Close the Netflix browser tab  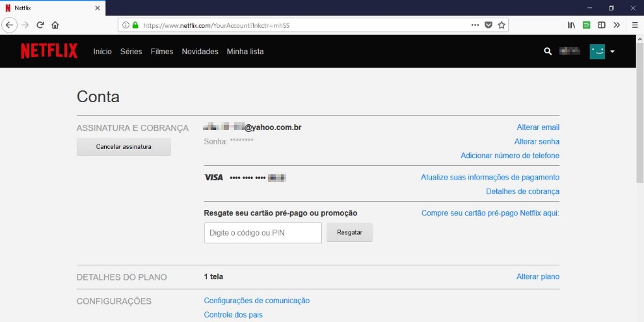point(98,8)
